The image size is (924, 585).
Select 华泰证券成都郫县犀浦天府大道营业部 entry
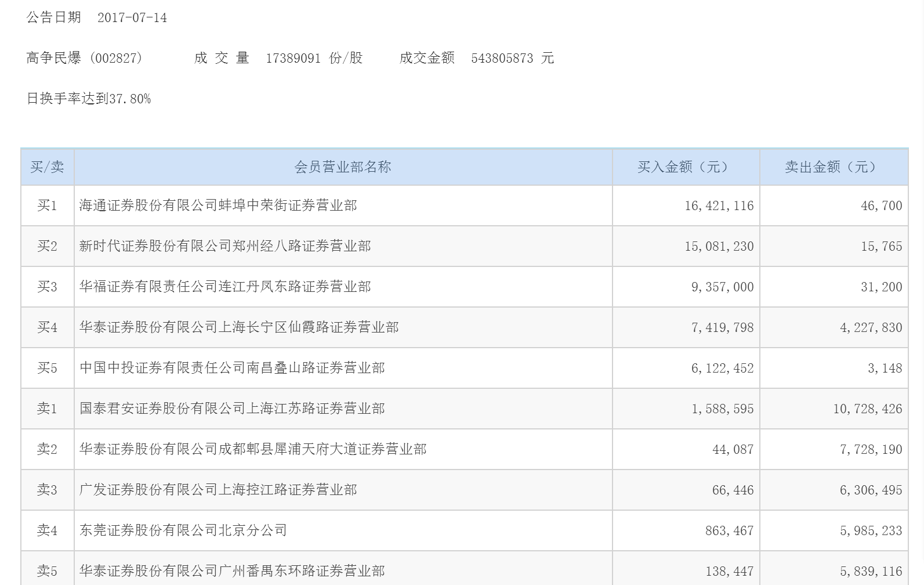[x=253, y=449]
